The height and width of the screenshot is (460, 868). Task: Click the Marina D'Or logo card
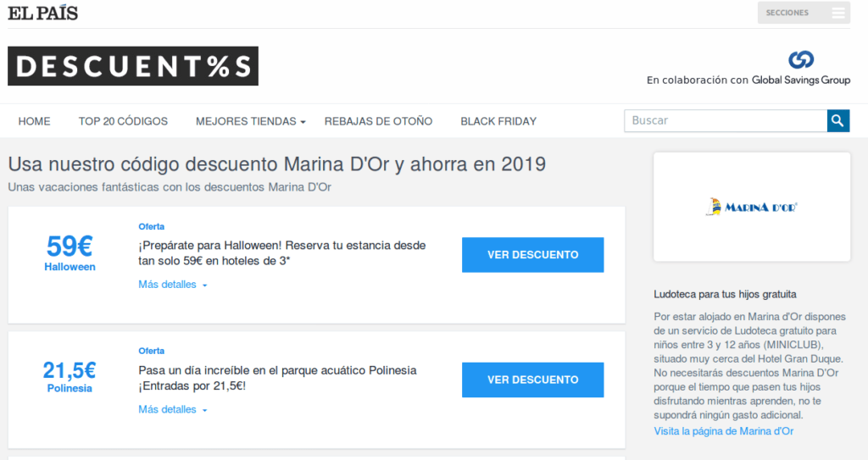click(x=752, y=207)
